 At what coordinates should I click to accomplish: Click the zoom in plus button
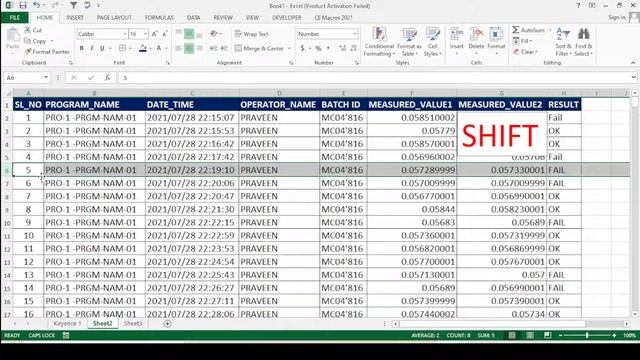pos(614,335)
